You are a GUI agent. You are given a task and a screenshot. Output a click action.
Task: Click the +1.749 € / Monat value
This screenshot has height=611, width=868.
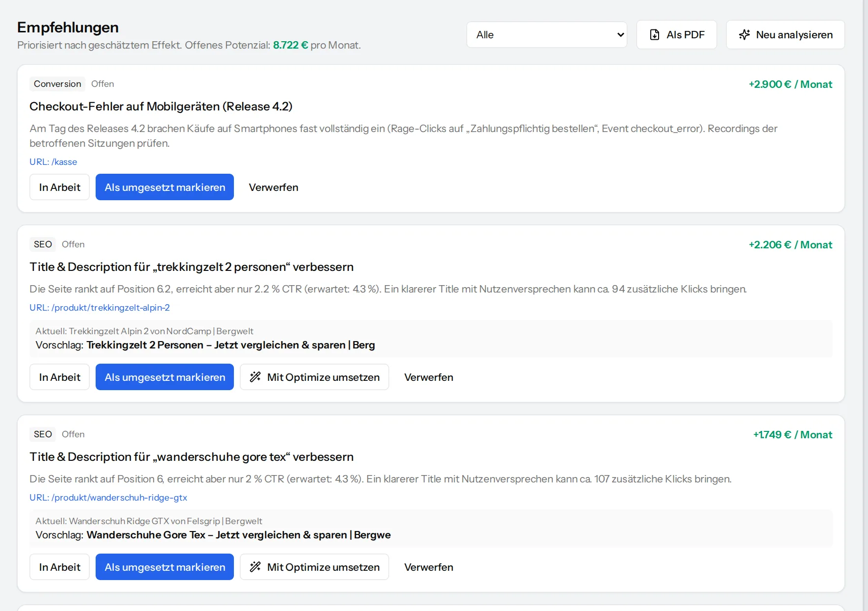click(x=792, y=435)
